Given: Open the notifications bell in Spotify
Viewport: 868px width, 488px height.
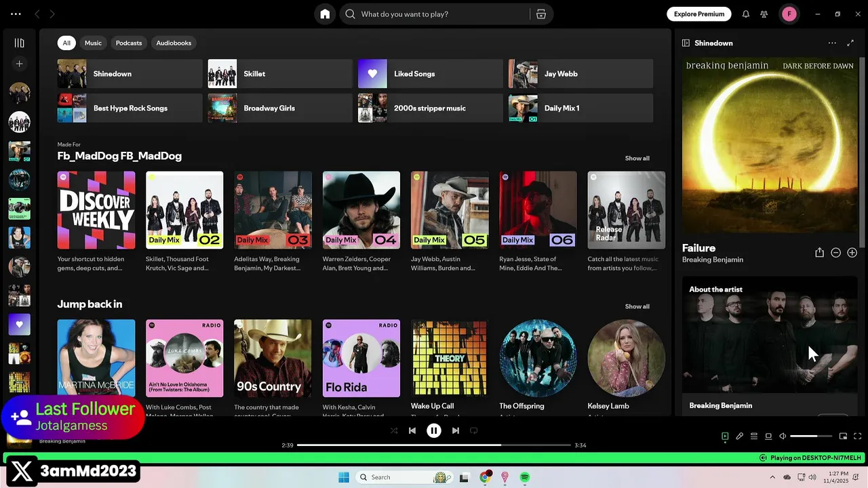Looking at the screenshot, I should pos(746,14).
